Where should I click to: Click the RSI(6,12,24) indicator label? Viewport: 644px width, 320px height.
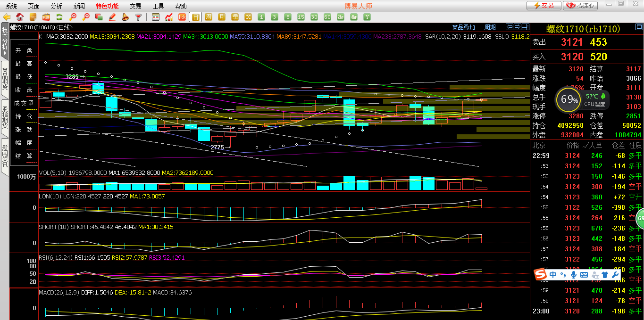(56, 258)
